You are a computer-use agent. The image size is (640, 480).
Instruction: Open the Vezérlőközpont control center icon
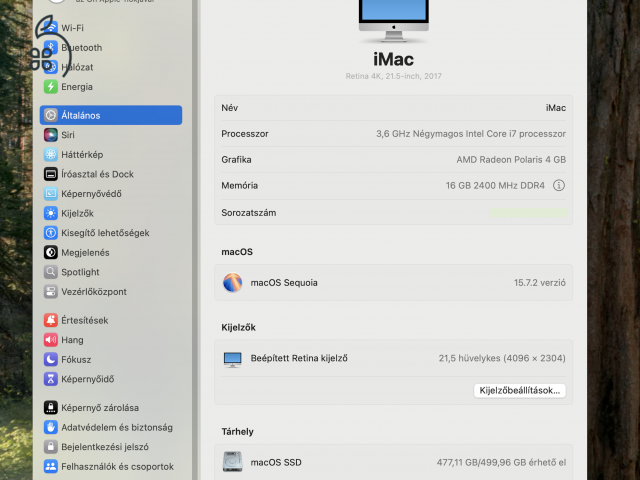coord(51,291)
